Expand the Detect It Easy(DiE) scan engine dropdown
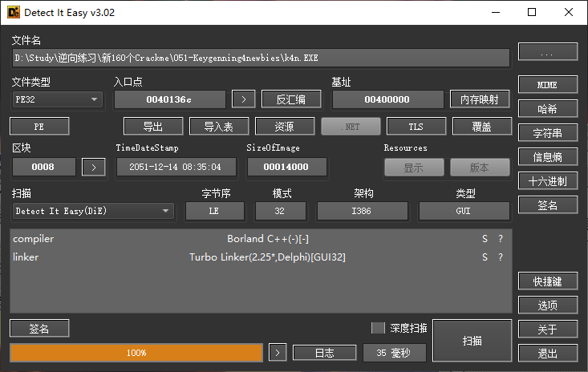The image size is (588, 372). click(94, 211)
